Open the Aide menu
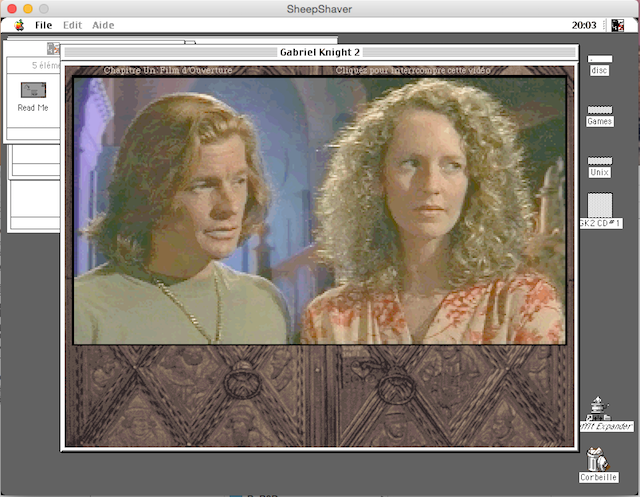 click(103, 25)
